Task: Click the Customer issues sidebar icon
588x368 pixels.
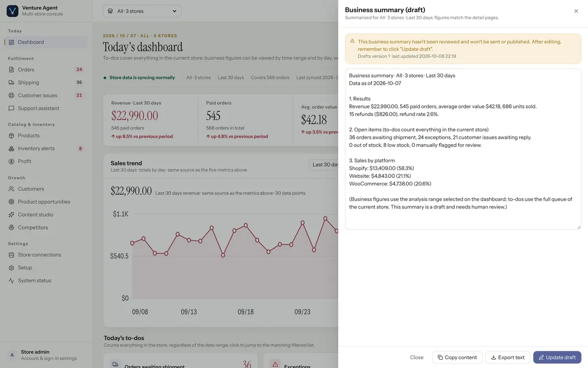Action: coord(11,95)
